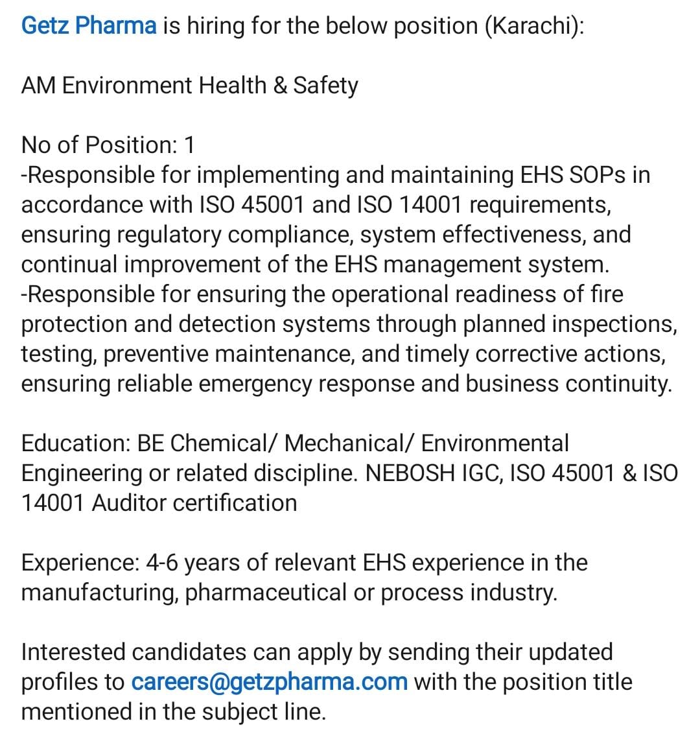Click 'protection and detection systems' line
Screen dimensions: 700x743
point(196,324)
